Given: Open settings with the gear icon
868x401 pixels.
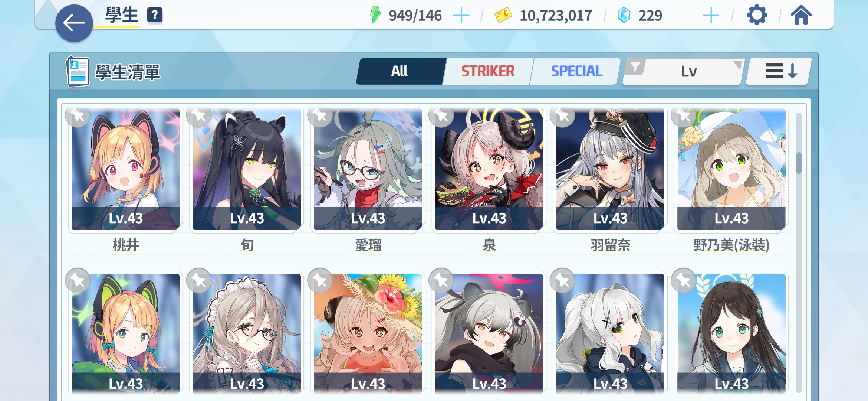Looking at the screenshot, I should click(x=757, y=15).
